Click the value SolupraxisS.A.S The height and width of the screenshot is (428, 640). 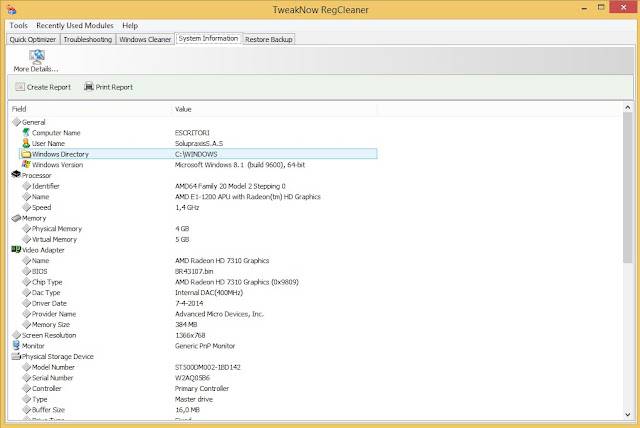click(199, 143)
